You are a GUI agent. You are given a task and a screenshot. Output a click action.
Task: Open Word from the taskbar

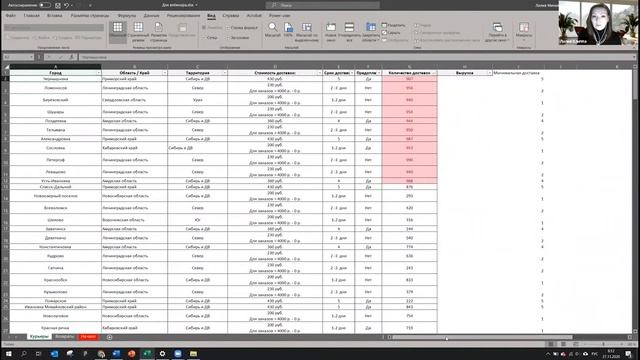click(116, 353)
